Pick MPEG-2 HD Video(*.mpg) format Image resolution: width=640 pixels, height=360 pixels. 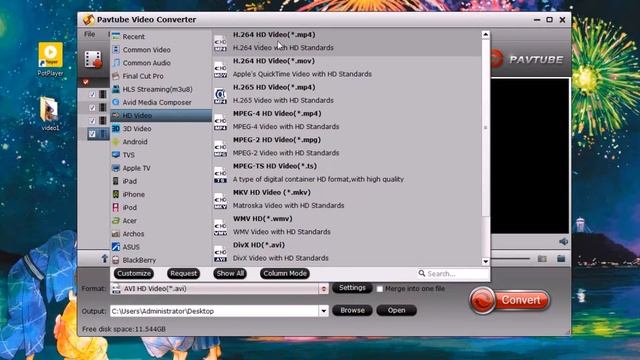[347, 147]
